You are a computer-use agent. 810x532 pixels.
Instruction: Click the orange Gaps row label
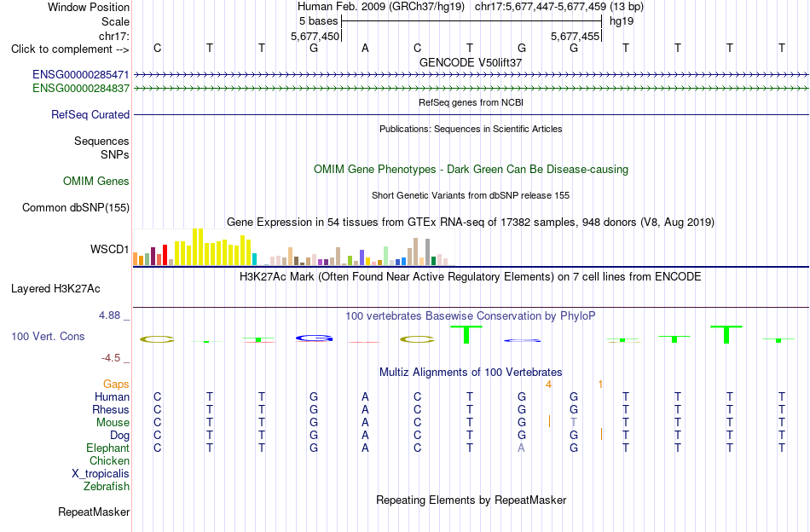coord(116,384)
